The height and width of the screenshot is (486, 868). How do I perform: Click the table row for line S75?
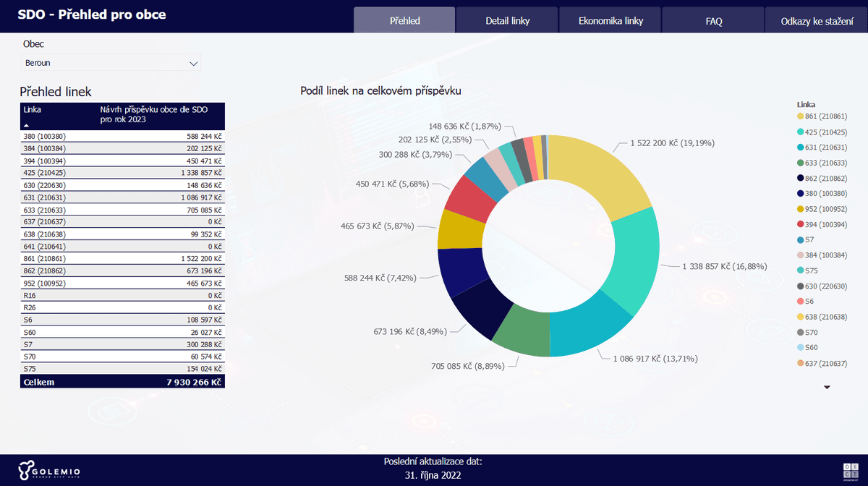[122, 369]
